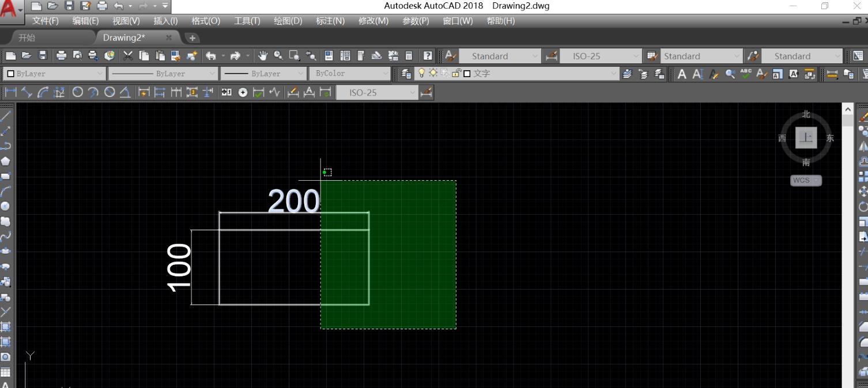Screen dimensions: 868x388
Task: Toggle layer freeze sun icon
Action: tap(432, 73)
